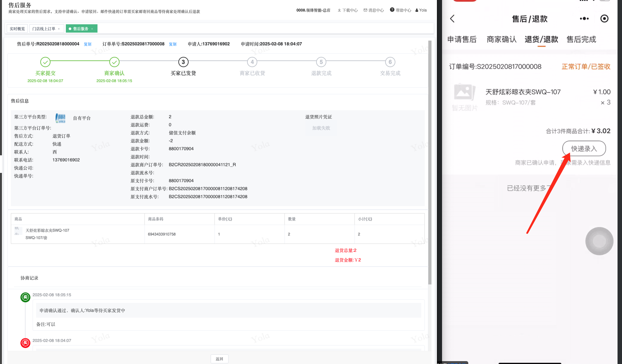Image resolution: width=622 pixels, height=364 pixels.
Task: Switch to the 实时概览 tab
Action: (x=17, y=29)
